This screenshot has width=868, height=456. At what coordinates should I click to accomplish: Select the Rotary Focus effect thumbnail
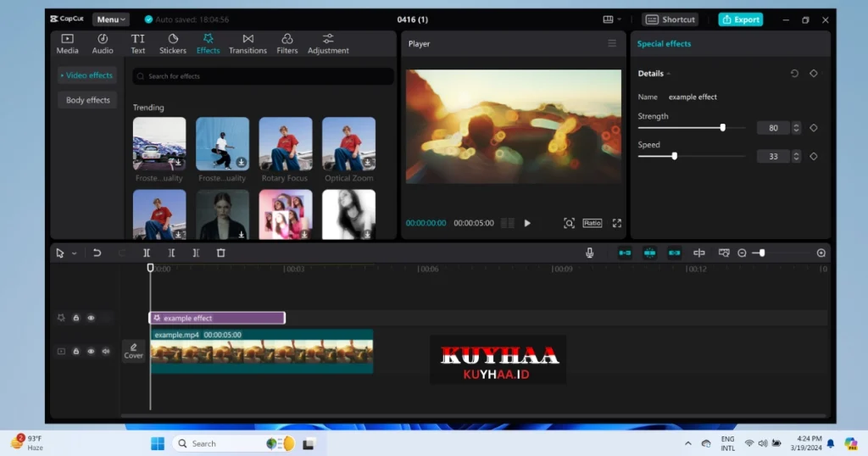coord(285,144)
